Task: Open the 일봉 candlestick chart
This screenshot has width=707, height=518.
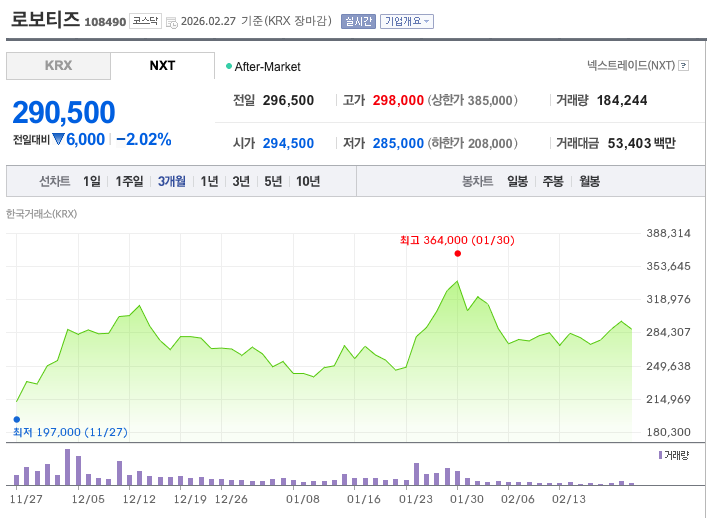Action: pyautogui.click(x=517, y=181)
